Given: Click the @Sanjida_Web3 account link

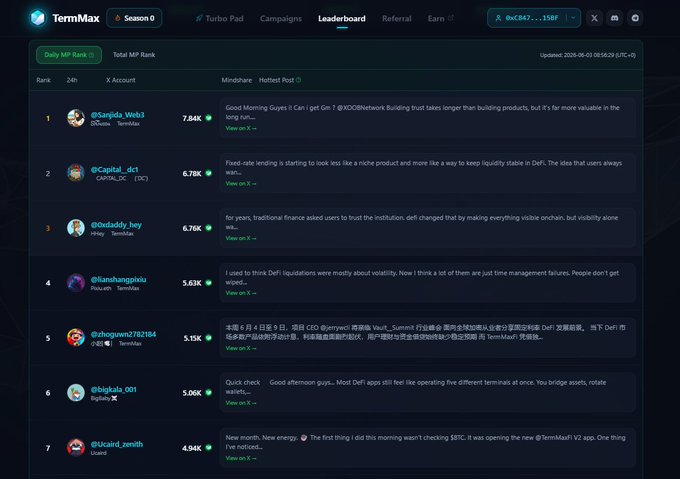Looking at the screenshot, I should (118, 115).
